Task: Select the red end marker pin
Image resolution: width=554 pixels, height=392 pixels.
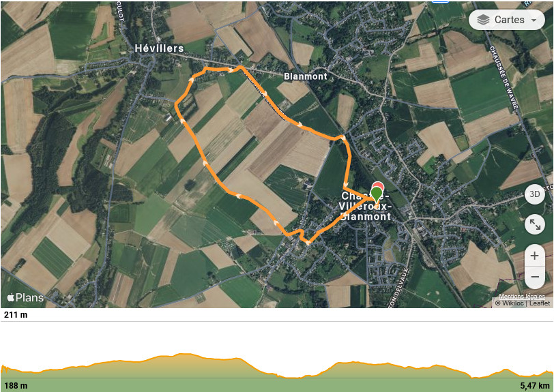Action: pos(378,185)
